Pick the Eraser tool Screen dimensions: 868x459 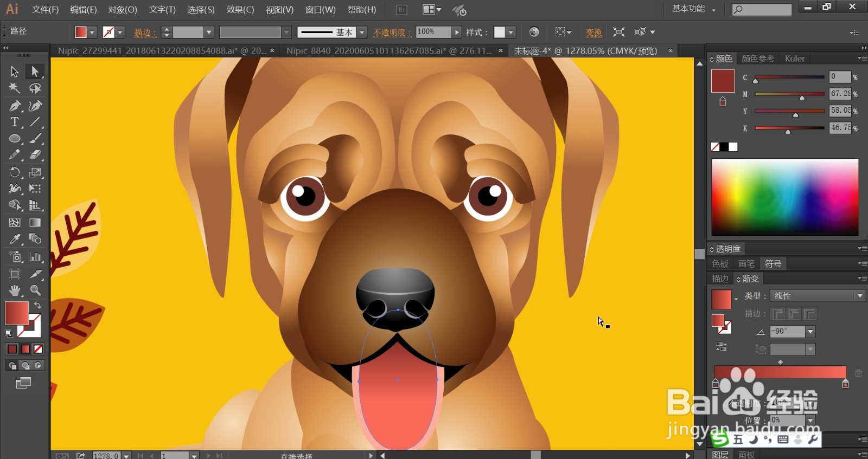[35, 155]
